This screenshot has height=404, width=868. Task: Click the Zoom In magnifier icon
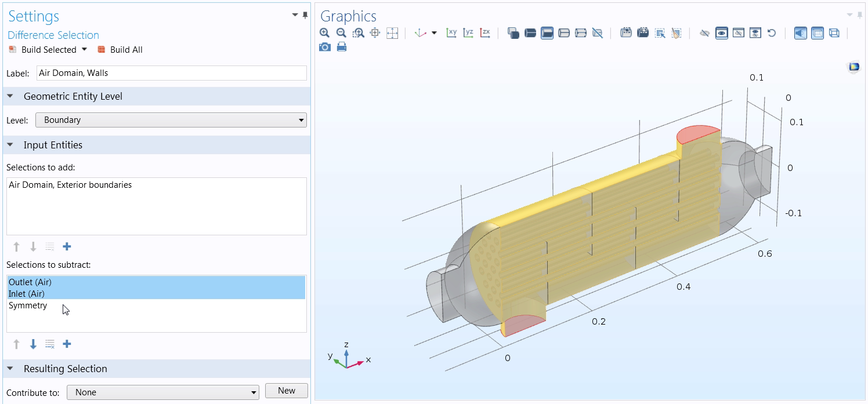pyautogui.click(x=325, y=33)
